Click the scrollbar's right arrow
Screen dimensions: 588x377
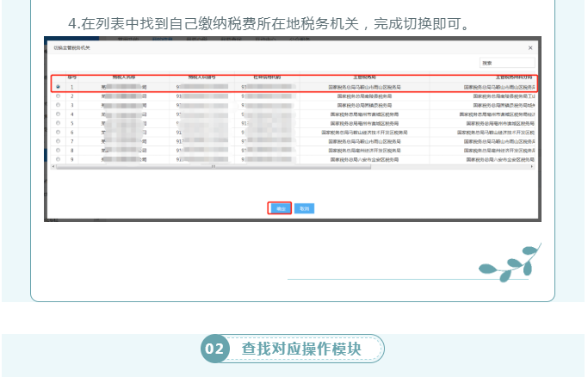pos(532,166)
